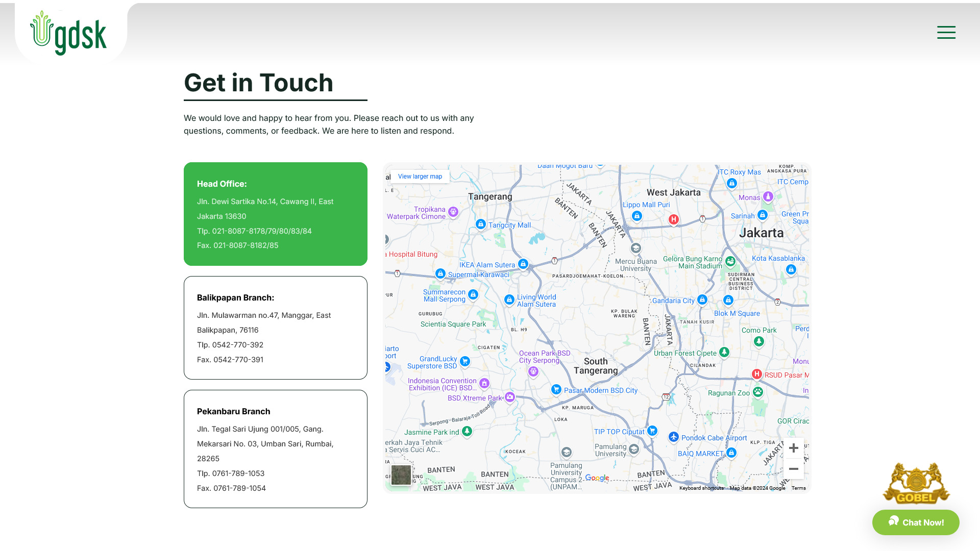980x551 pixels.
Task: Click the Scientia Square Park label
Action: point(453,324)
